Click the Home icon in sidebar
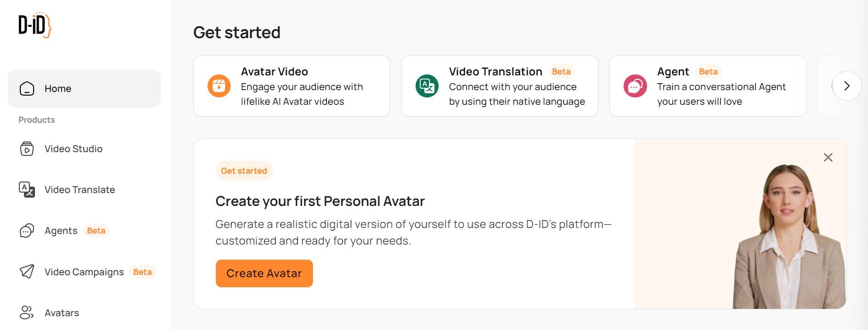 pyautogui.click(x=27, y=89)
